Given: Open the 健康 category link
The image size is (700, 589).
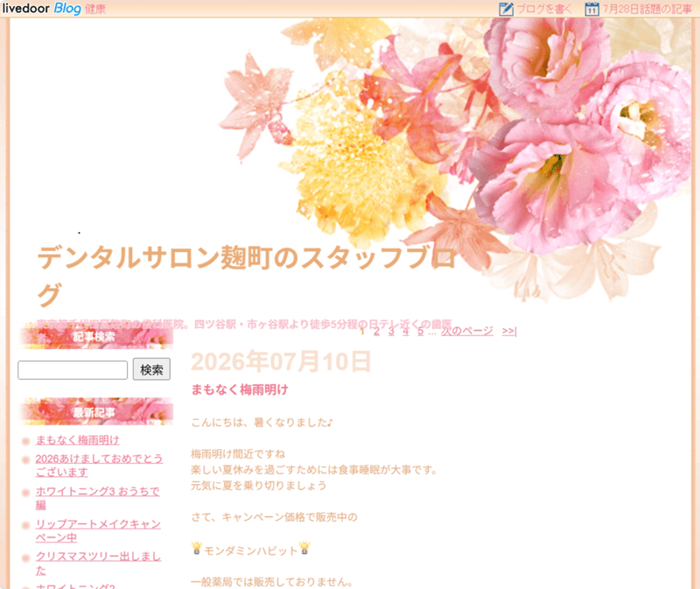Looking at the screenshot, I should click(95, 10).
